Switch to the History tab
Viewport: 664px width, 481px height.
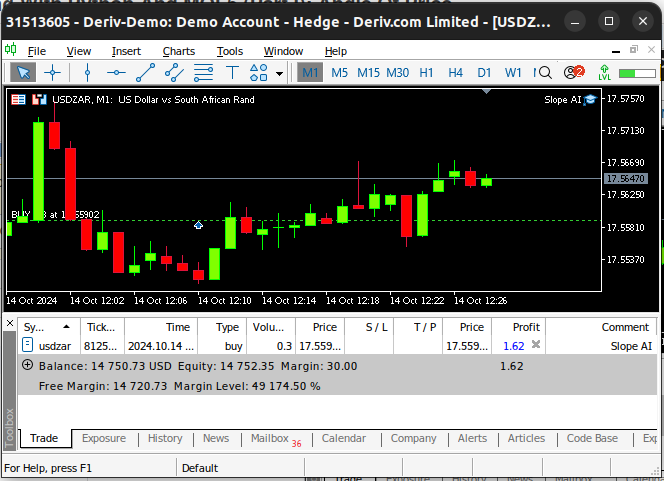pos(165,438)
